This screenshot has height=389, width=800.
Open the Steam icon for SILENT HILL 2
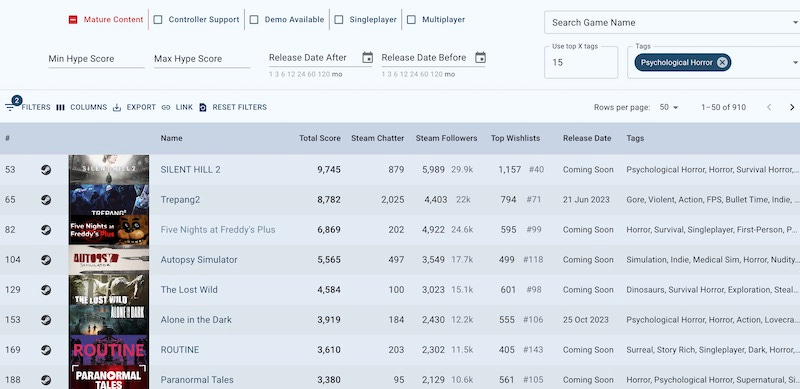(x=46, y=169)
